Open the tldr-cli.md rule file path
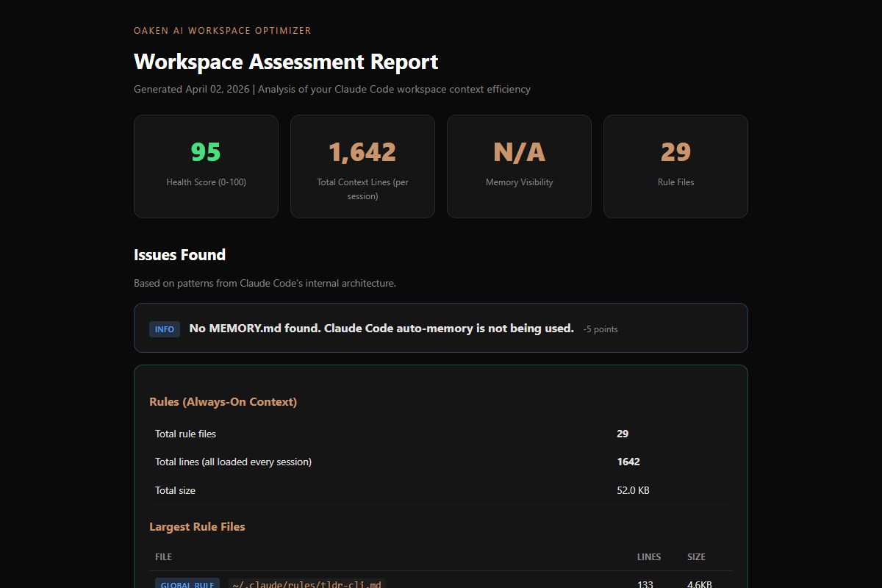Viewport: 882px width, 588px height. point(307,584)
